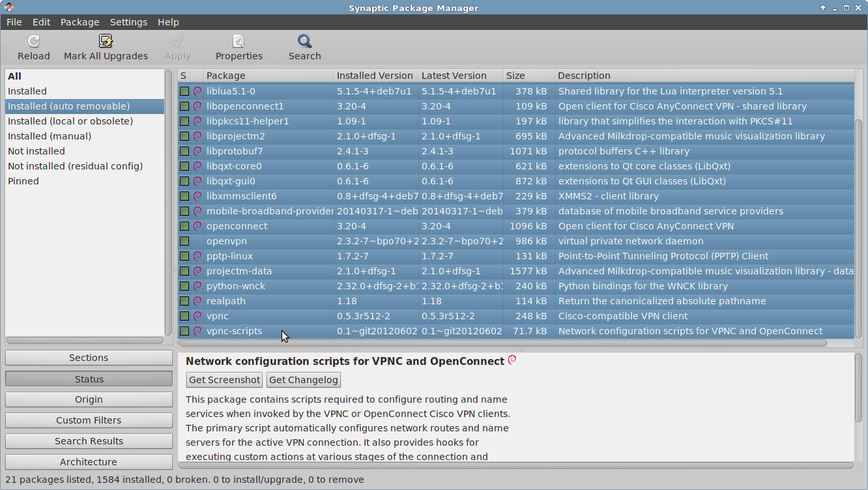868x490 pixels.
Task: Click the Search magnifier icon
Action: [304, 42]
